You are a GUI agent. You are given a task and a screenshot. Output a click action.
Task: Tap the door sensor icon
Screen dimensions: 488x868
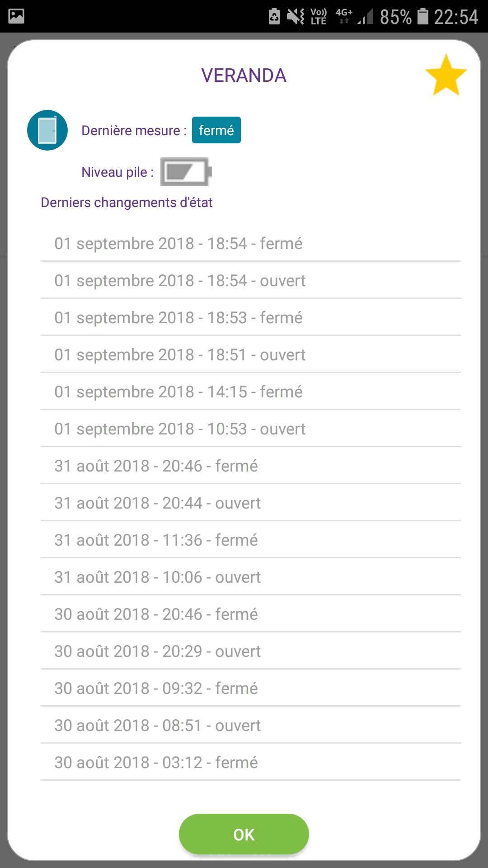pos(47,130)
